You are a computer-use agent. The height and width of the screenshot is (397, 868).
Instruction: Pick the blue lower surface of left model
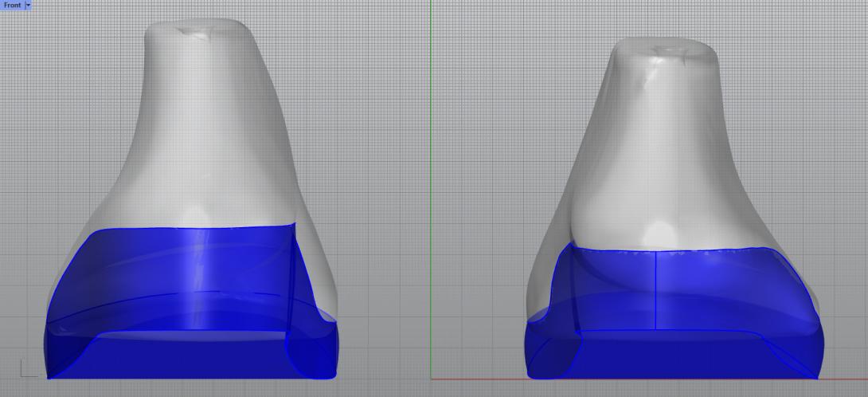[x=143, y=271]
